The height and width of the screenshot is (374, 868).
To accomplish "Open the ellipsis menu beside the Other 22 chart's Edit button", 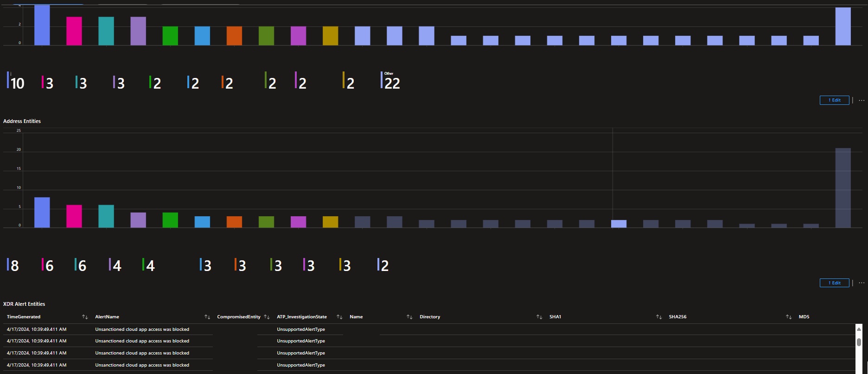I will pyautogui.click(x=862, y=100).
